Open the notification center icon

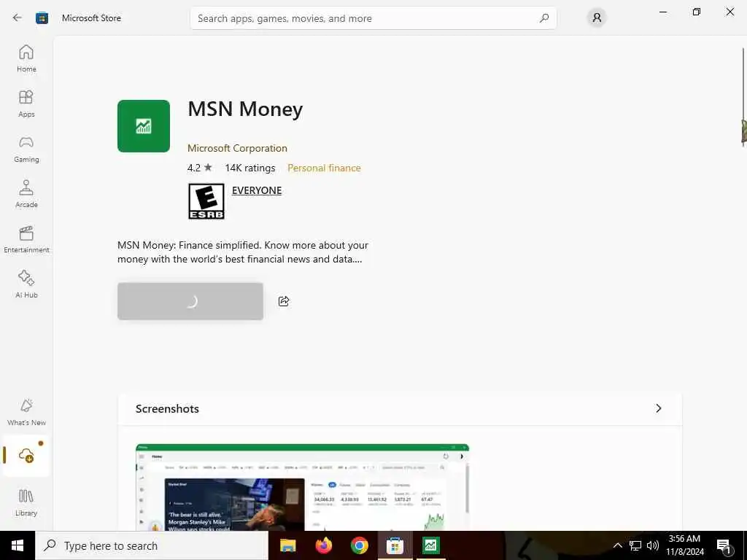click(724, 545)
